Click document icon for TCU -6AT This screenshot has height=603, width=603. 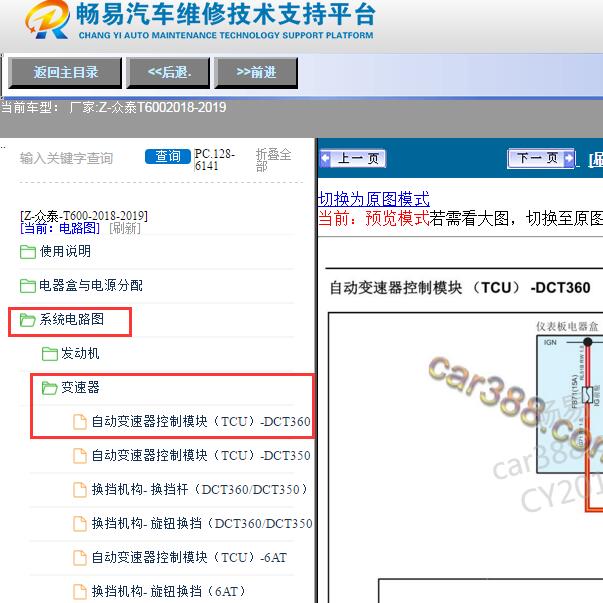click(80, 558)
